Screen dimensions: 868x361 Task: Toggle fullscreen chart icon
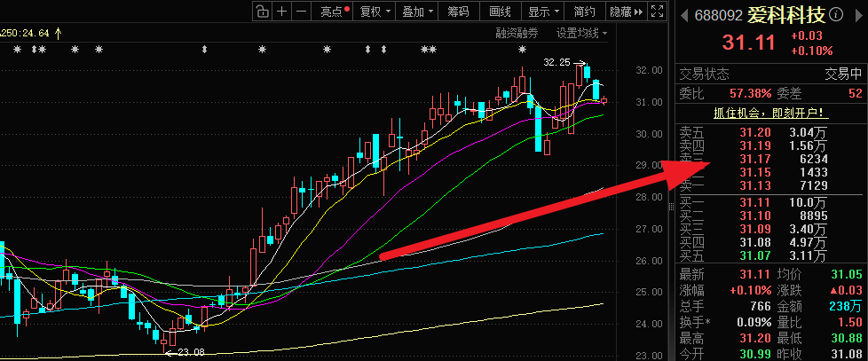(657, 11)
